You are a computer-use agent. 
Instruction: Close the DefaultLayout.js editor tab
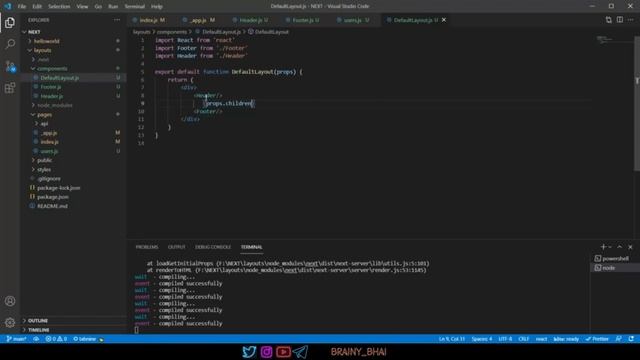[444, 20]
